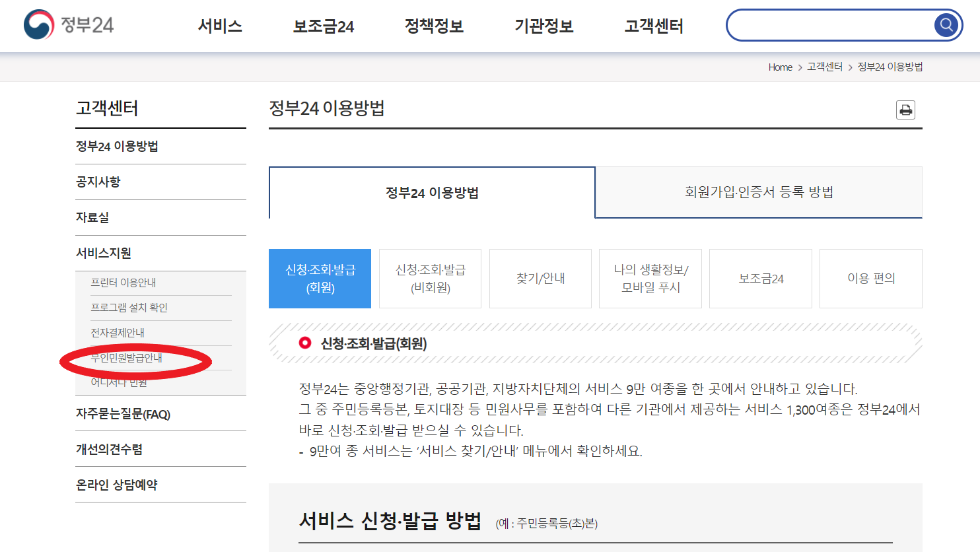The height and width of the screenshot is (552, 980).
Task: Open the 보조금24 top menu
Action: pos(324,26)
